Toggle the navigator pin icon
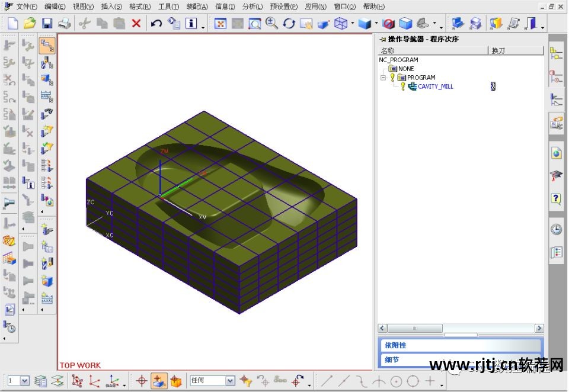This screenshot has width=569, height=392. coord(382,39)
